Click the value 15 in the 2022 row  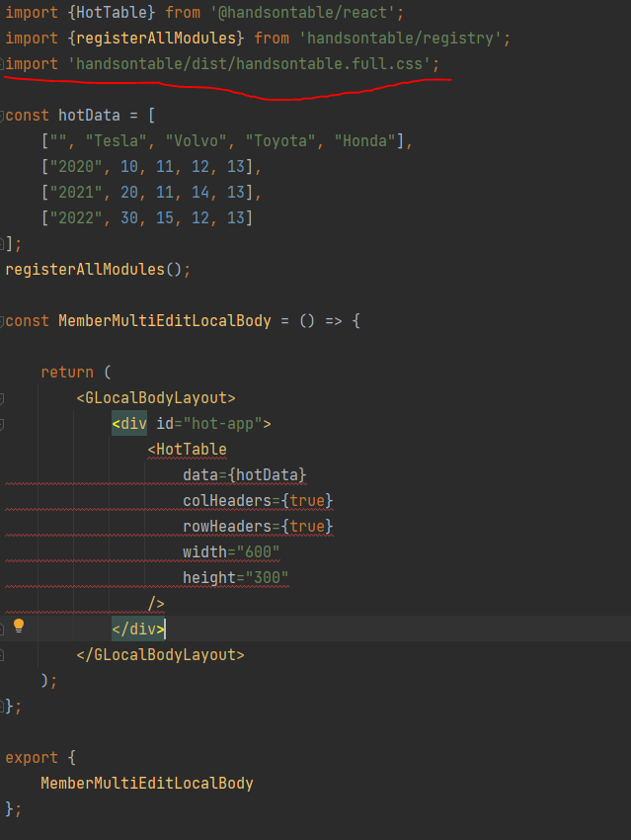pyautogui.click(x=165, y=218)
